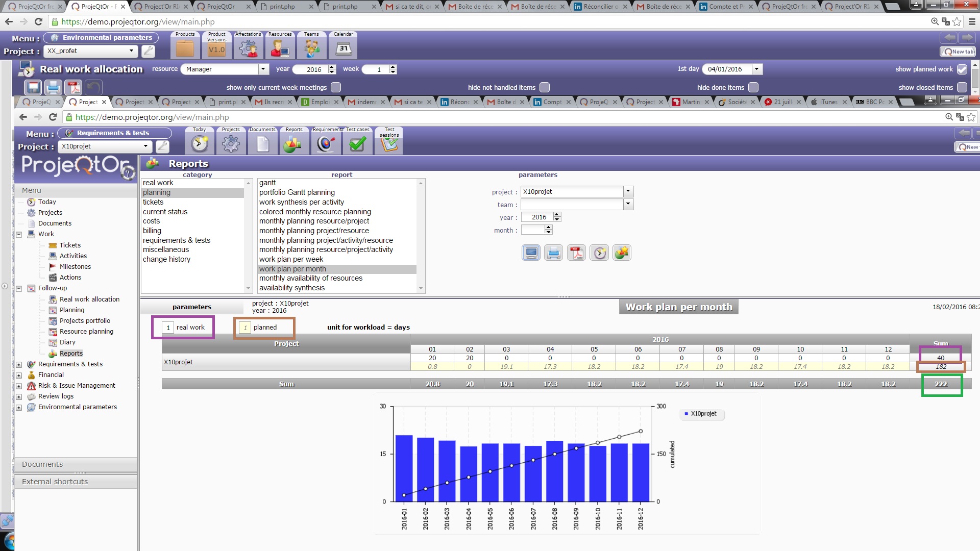The width and height of the screenshot is (980, 551).
Task: Enable hide done items checkbox
Action: click(753, 87)
